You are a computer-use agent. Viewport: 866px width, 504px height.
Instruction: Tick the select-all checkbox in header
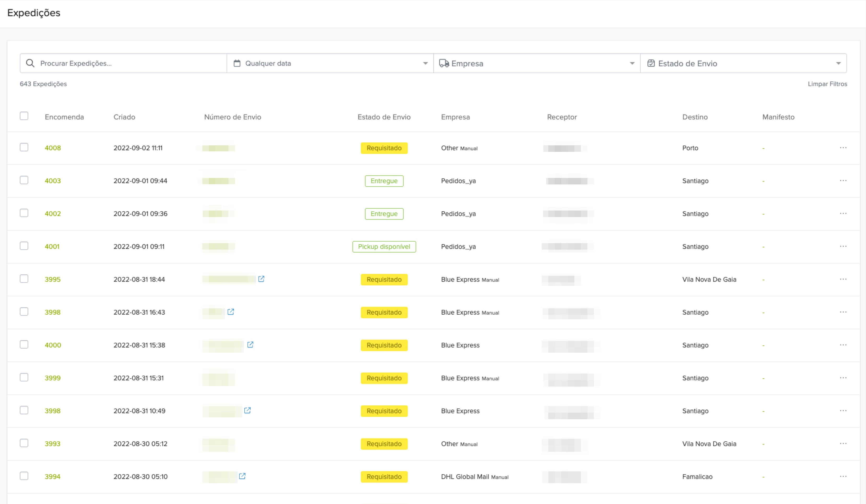point(24,116)
